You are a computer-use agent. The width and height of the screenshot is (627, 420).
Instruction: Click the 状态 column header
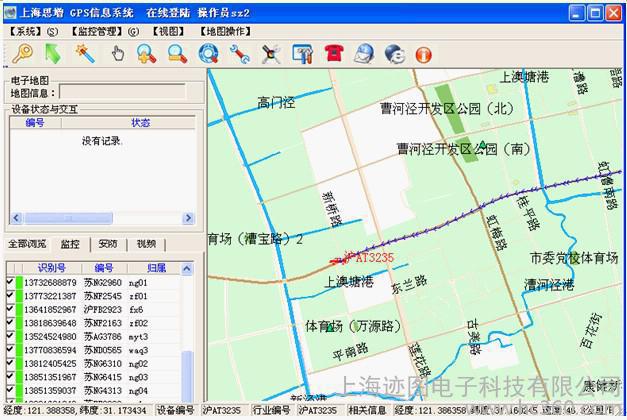pyautogui.click(x=140, y=123)
